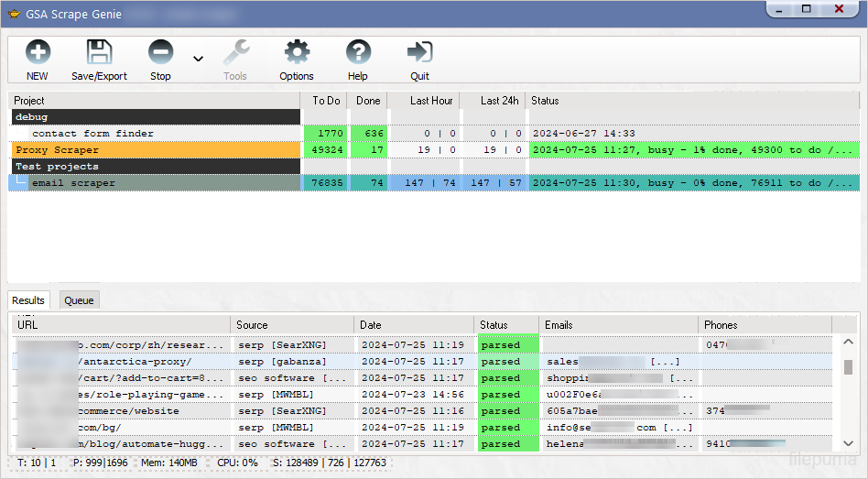Open the Options gear icon
Screen dimensions: 868x479
(x=297, y=52)
